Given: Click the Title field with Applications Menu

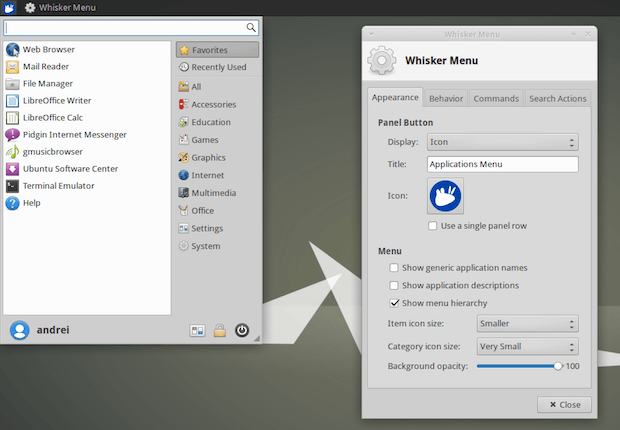Looking at the screenshot, I should click(503, 164).
